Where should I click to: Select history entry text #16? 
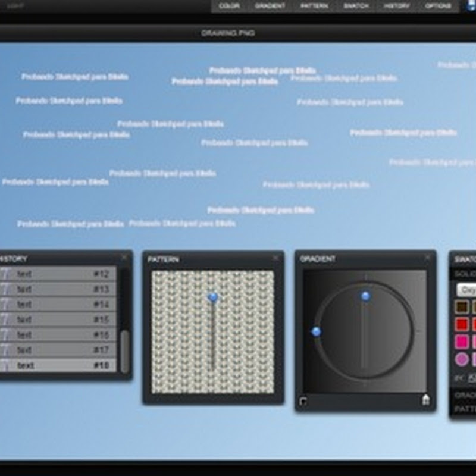coord(58,335)
